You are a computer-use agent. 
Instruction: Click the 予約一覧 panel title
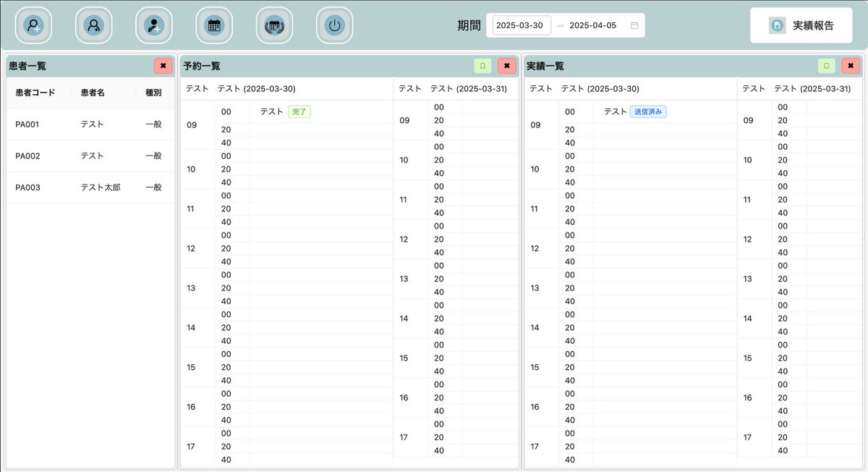[x=202, y=66]
